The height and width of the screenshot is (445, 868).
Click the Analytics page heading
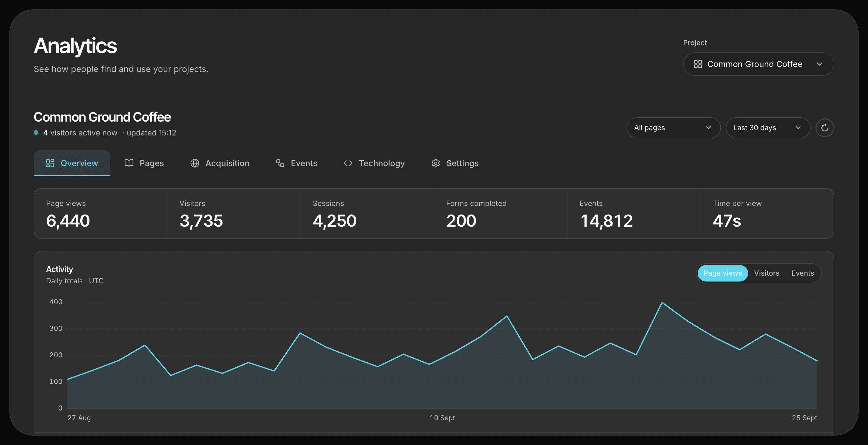[x=75, y=46]
